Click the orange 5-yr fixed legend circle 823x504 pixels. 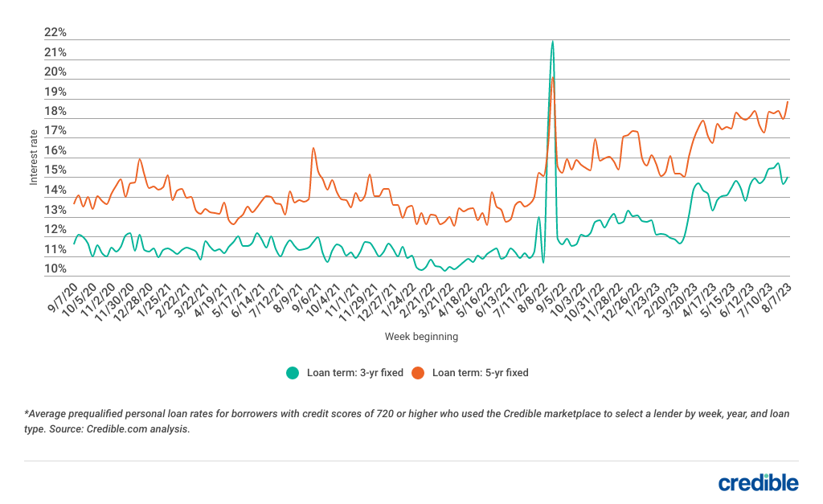pos(418,372)
